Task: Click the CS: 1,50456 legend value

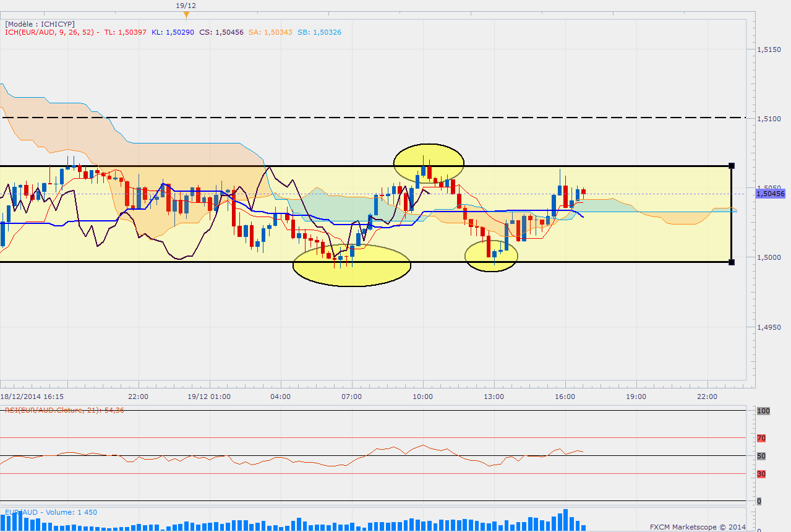Action: 221,32
